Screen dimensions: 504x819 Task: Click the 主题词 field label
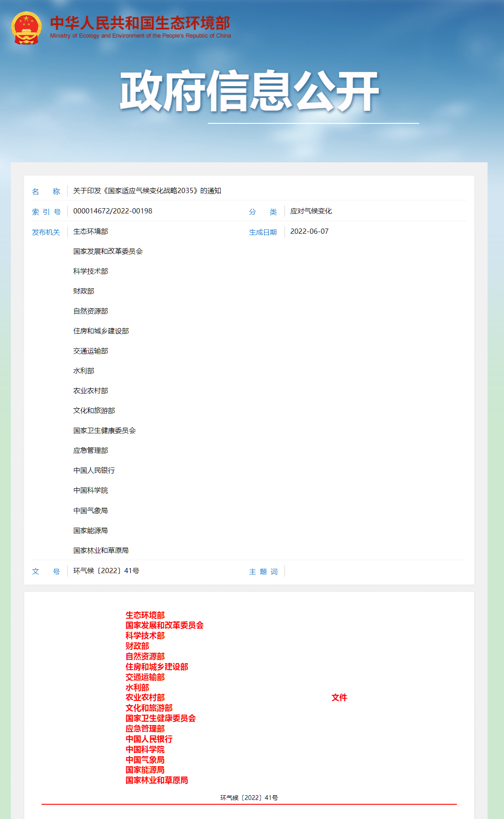click(x=263, y=572)
